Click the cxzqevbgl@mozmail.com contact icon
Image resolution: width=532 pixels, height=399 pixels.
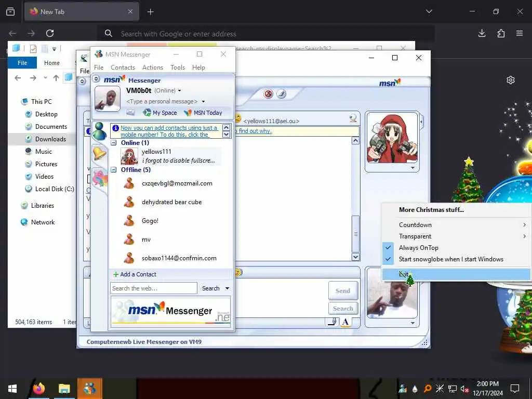click(129, 183)
